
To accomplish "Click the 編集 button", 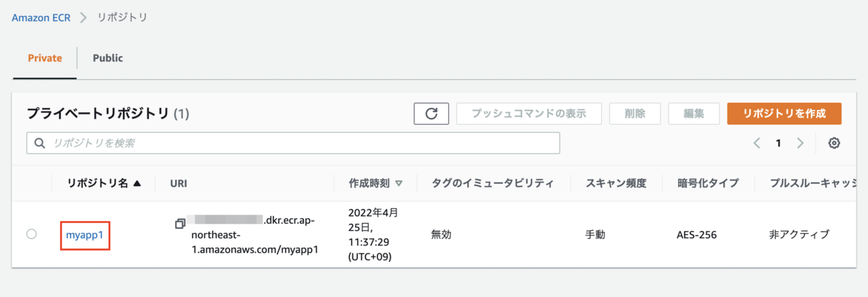I will click(694, 114).
